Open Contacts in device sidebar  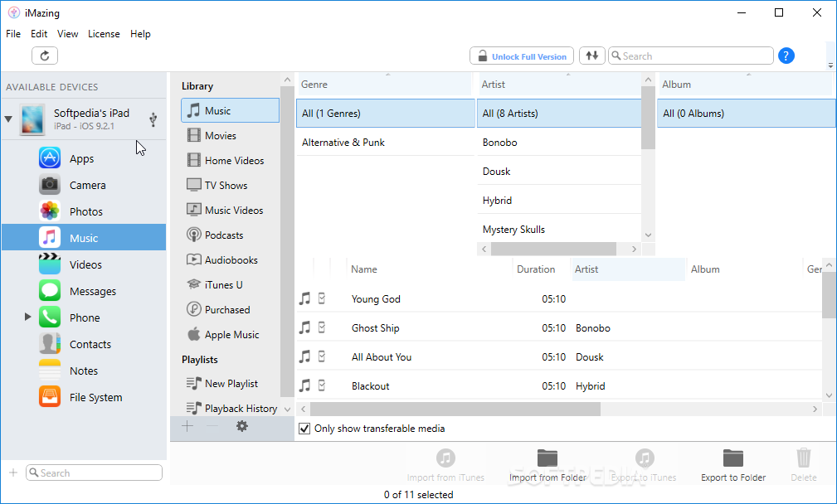coord(84,344)
